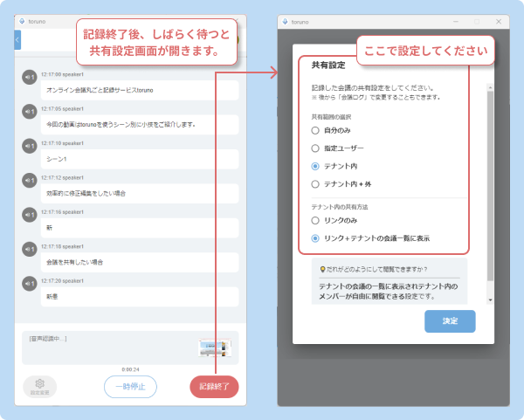This screenshot has width=524, height=420.
Task: Click transcript text オンライン会議丸ごと記録サービスtoruno
Action: [100, 90]
